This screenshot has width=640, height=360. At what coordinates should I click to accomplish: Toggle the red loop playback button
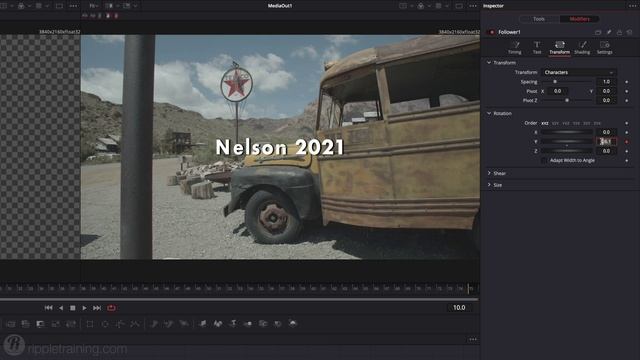(111, 308)
